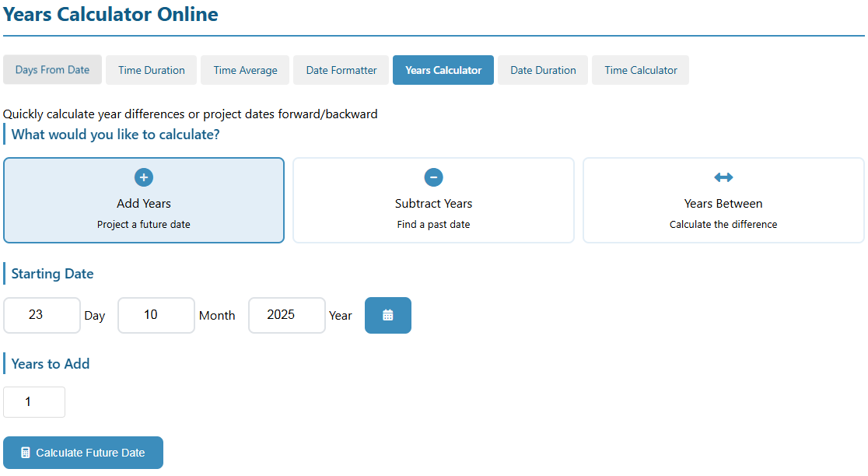Click the double-arrow Years Between icon

723,177
